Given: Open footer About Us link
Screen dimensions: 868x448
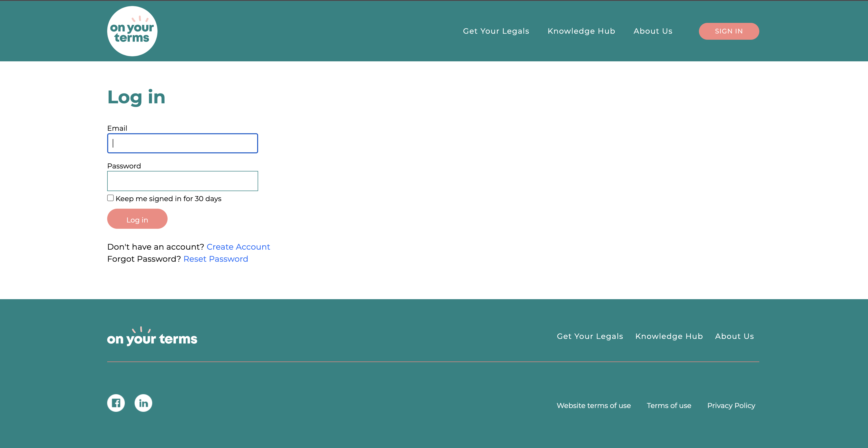Looking at the screenshot, I should [734, 336].
